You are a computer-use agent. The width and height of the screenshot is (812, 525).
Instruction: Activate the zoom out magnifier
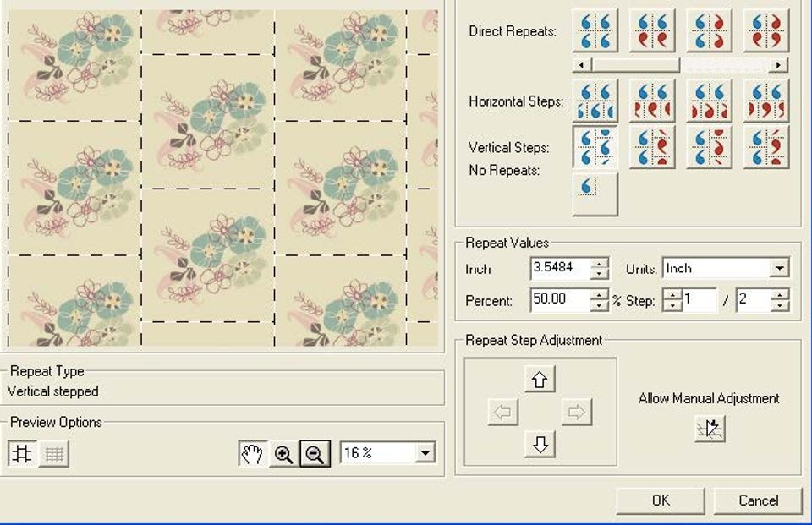(x=315, y=454)
